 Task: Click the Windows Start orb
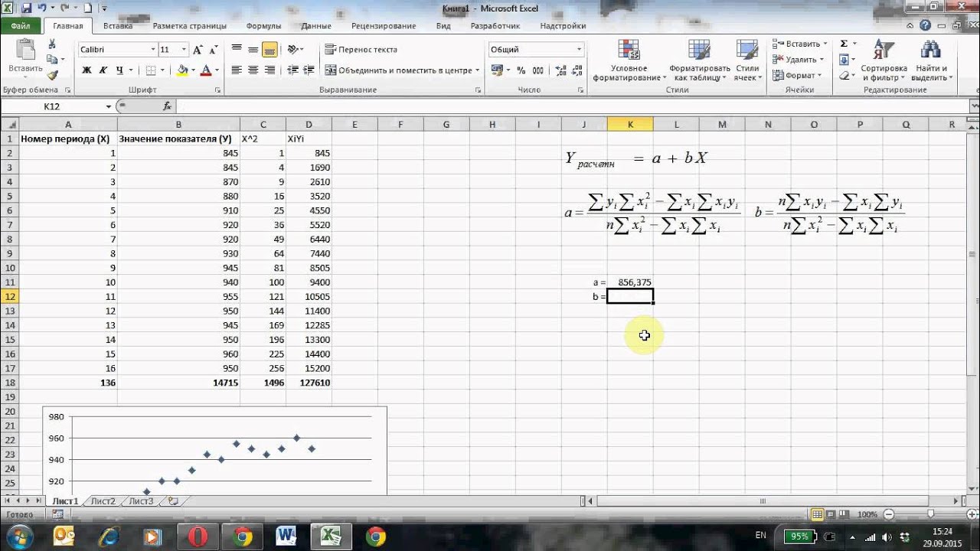pyautogui.click(x=20, y=536)
